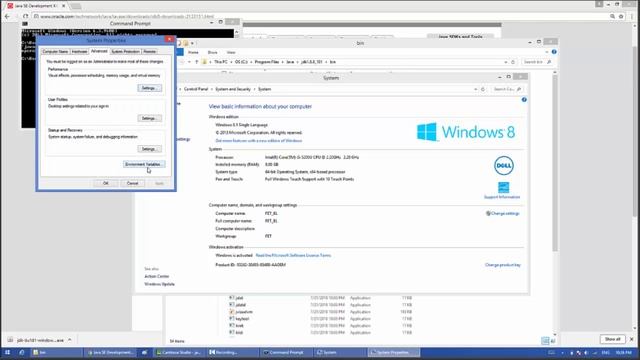The height and width of the screenshot is (360, 640).
Task: Click Show all downloads button in Chrome
Action: tap(612, 339)
